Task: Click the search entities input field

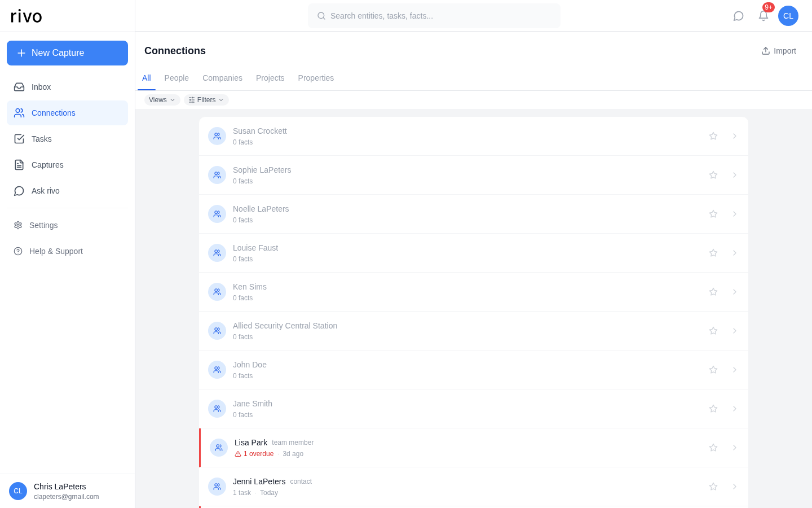Action: [x=434, y=16]
